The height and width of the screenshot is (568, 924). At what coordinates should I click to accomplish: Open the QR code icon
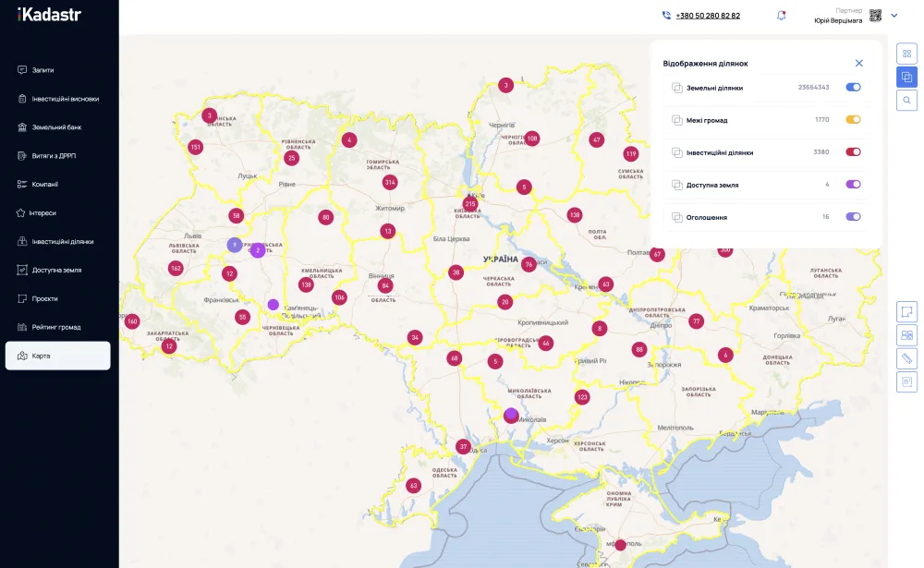[x=875, y=15]
